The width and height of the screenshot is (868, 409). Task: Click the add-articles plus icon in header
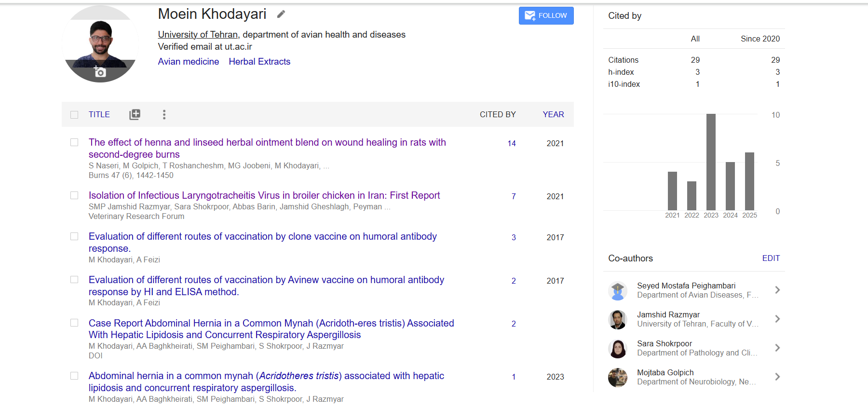click(x=135, y=114)
